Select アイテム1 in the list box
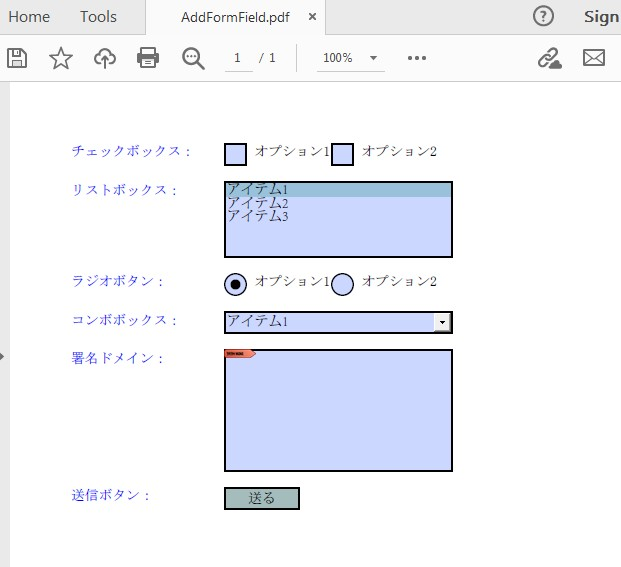This screenshot has width=621, height=567. (338, 190)
